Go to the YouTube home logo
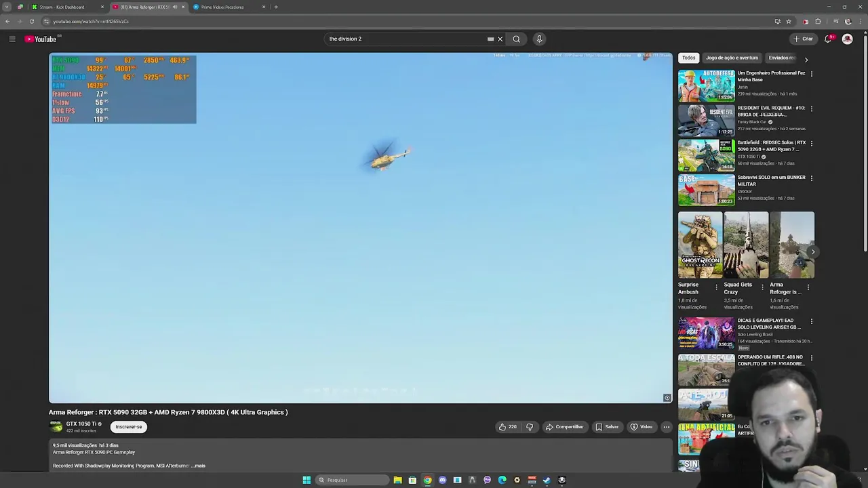The image size is (868, 488). (x=41, y=39)
